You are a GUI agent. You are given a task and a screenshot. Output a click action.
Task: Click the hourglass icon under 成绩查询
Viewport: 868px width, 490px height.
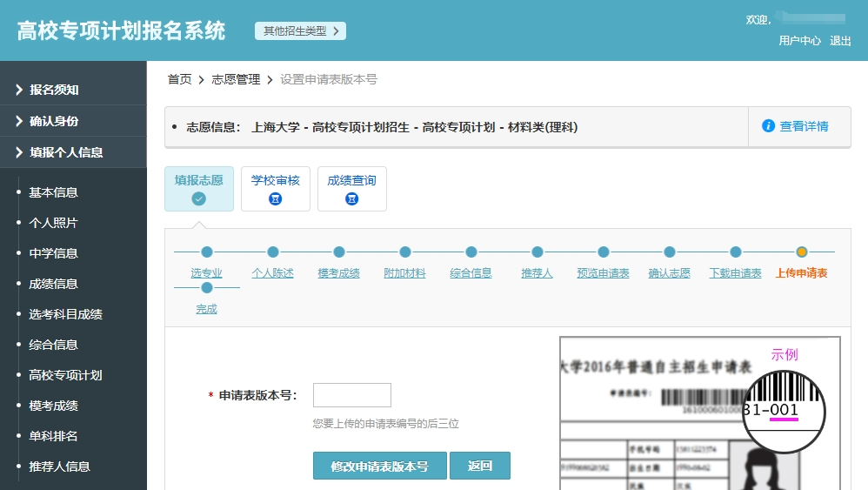click(x=351, y=198)
